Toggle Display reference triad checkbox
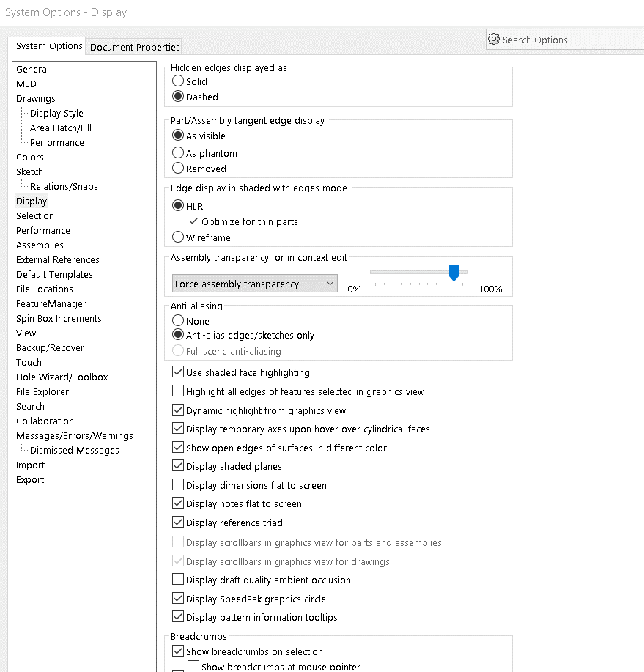This screenshot has height=672, width=644. point(178,522)
